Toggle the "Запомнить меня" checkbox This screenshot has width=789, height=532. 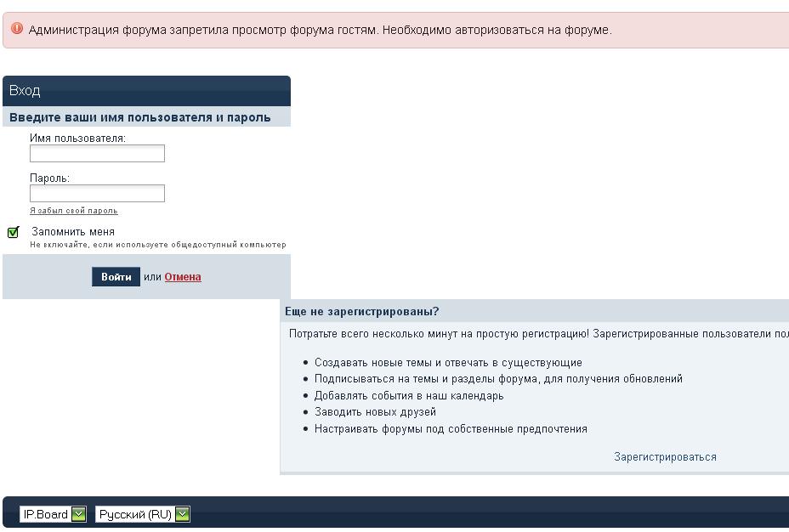(x=13, y=233)
